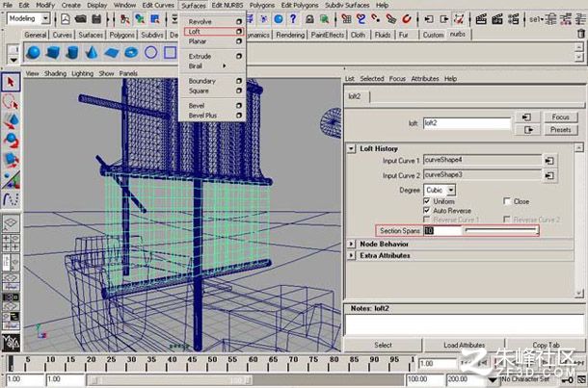Viewport: 588px width, 388px height.
Task: Click the Focus button
Action: [561, 117]
